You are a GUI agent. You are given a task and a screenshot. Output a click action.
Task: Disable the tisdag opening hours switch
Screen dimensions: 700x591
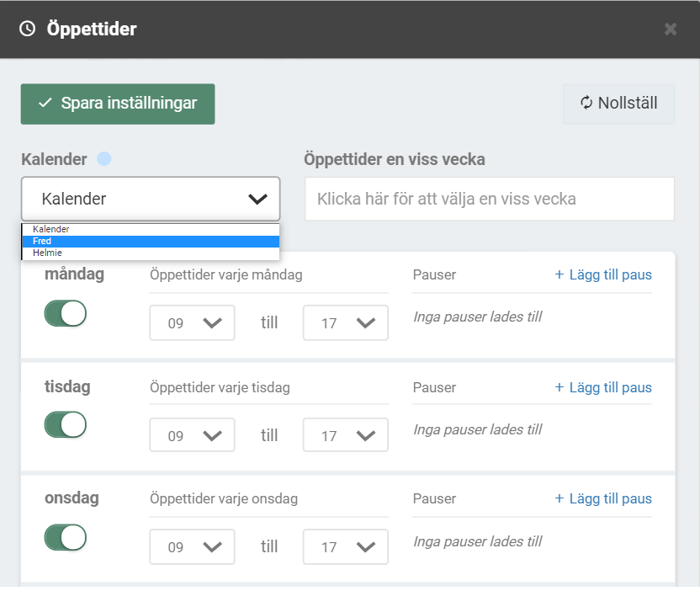[66, 424]
